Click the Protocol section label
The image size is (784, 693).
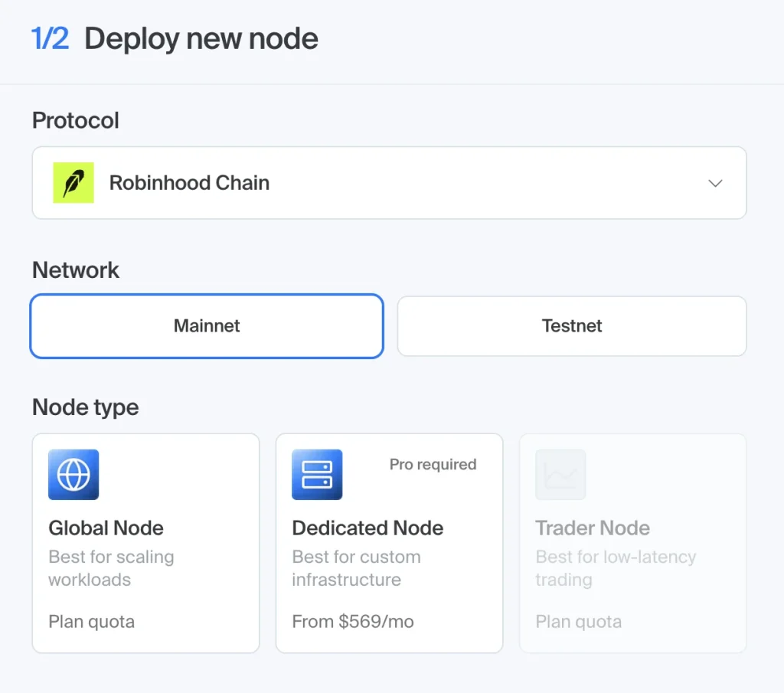[76, 120]
